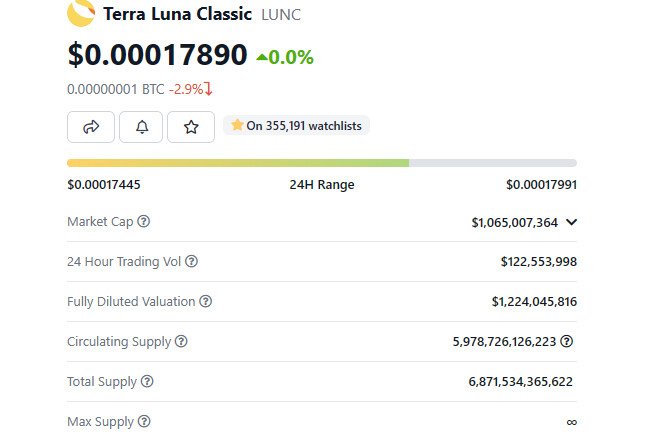The height and width of the screenshot is (441, 659).
Task: Click the 24H Range label
Action: (x=321, y=185)
